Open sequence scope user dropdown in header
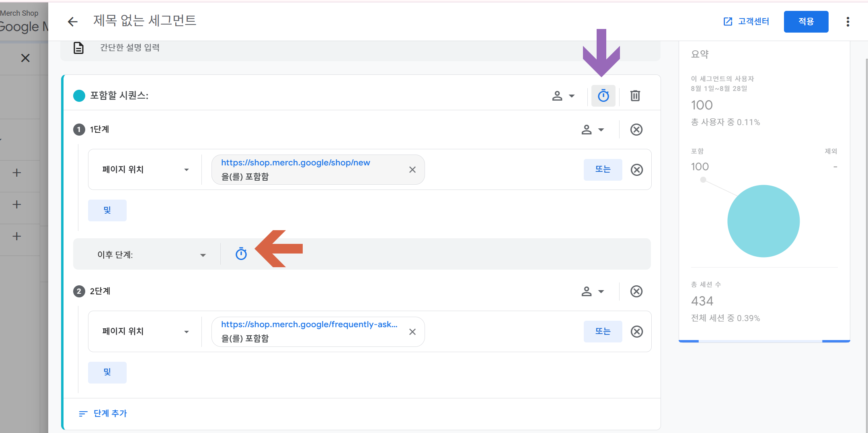 click(x=563, y=96)
